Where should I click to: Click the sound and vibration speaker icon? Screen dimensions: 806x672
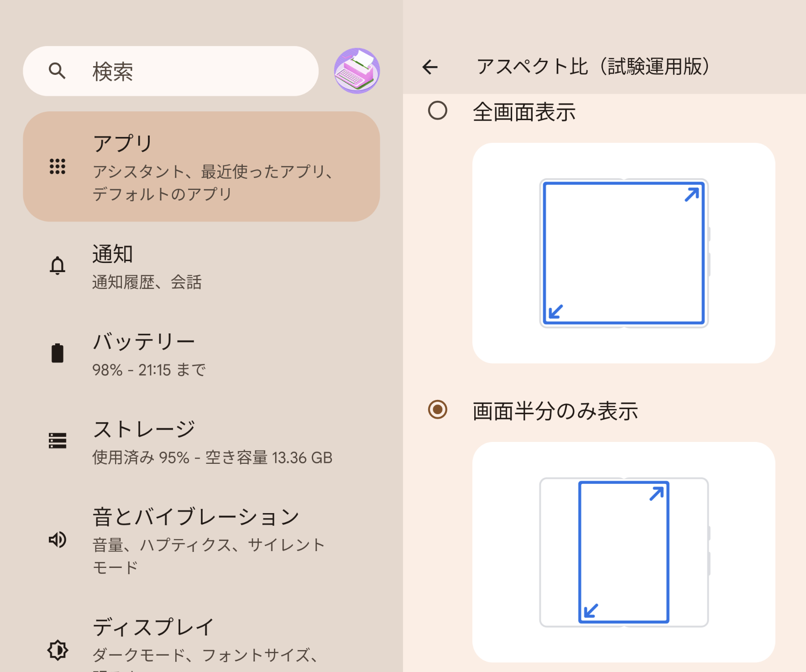pos(57,541)
